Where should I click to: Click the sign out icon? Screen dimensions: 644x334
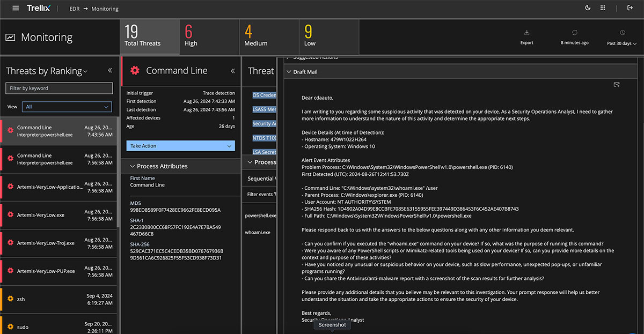[630, 8]
